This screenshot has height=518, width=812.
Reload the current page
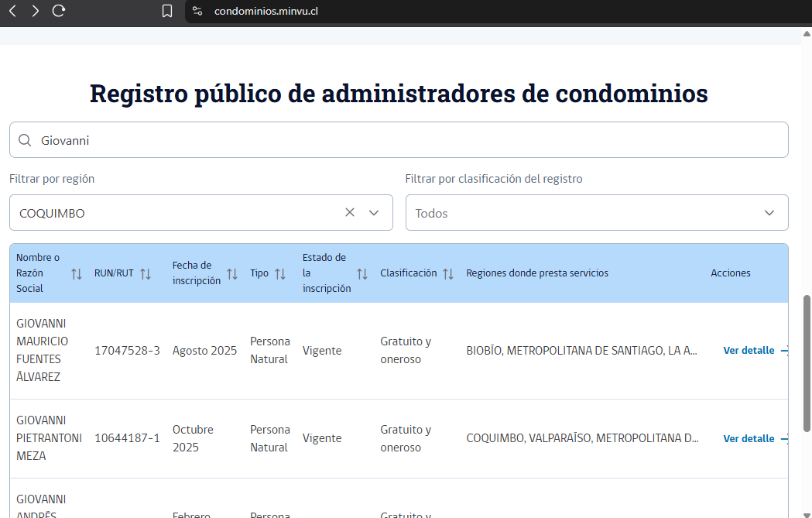tap(59, 11)
